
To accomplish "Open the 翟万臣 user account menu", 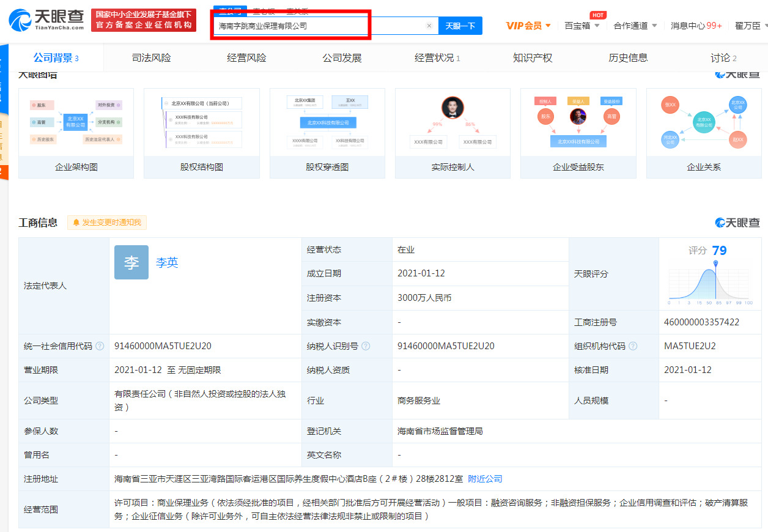I will coord(751,26).
